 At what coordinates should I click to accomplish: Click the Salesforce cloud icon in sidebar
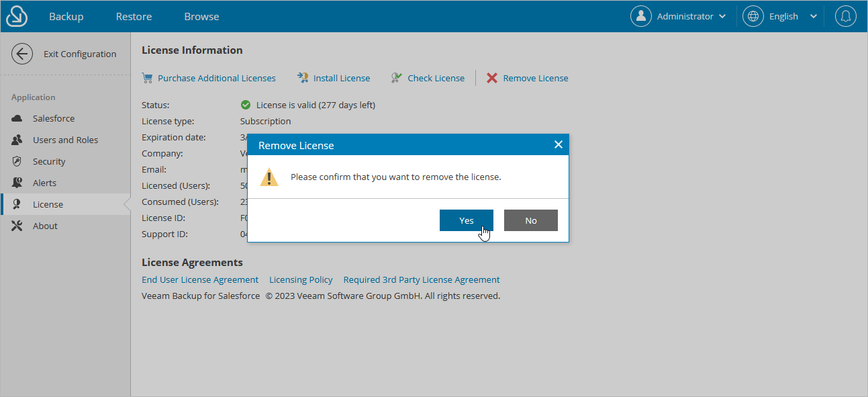coord(17,118)
